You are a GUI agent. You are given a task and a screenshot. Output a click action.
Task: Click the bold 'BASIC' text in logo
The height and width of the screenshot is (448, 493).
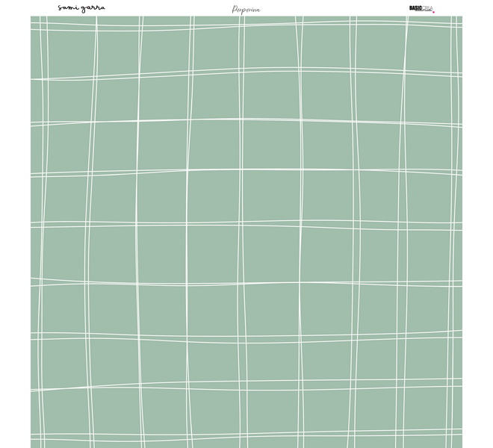tap(416, 9)
